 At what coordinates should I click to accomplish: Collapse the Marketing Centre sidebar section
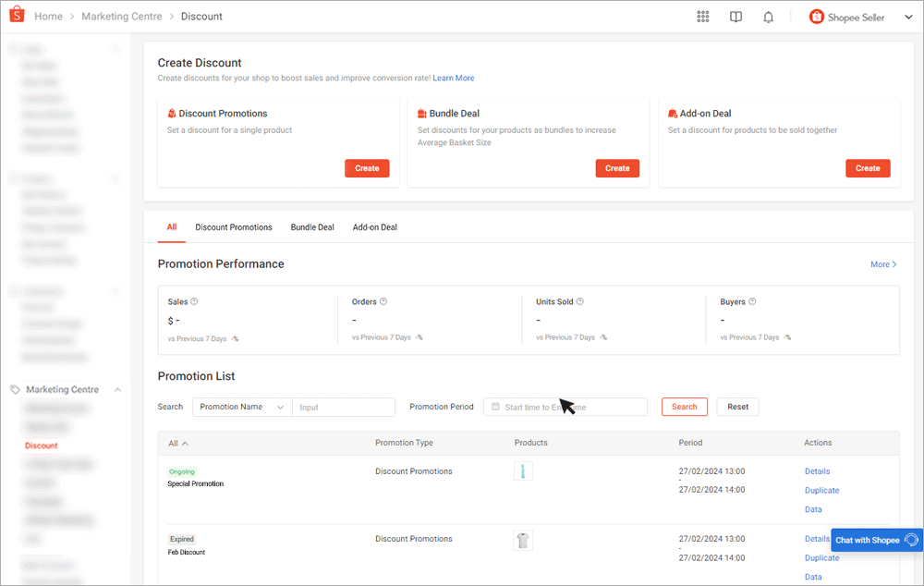point(117,390)
